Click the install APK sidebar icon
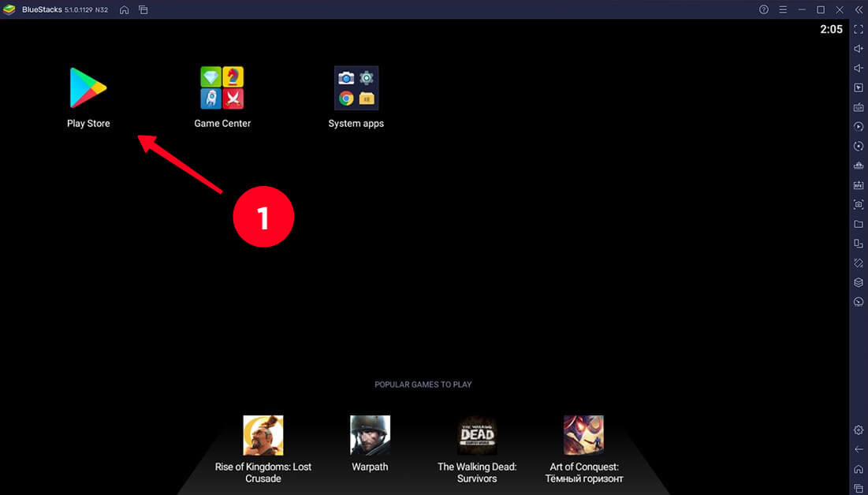 click(859, 185)
